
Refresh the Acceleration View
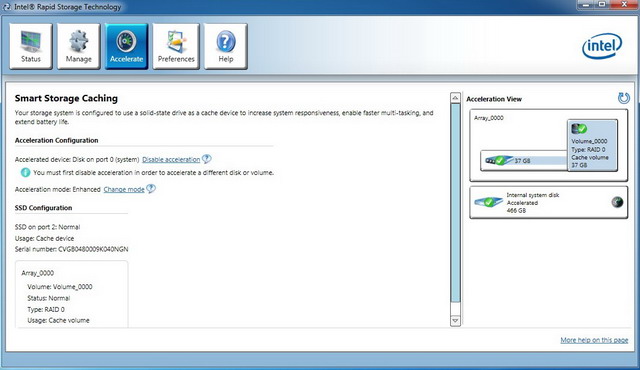click(x=624, y=98)
